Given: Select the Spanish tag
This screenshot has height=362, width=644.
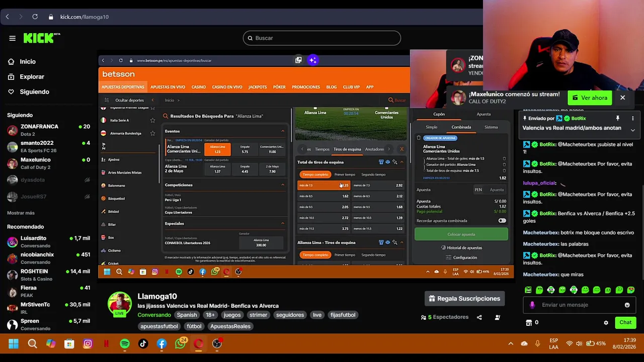Looking at the screenshot, I should tap(187, 315).
